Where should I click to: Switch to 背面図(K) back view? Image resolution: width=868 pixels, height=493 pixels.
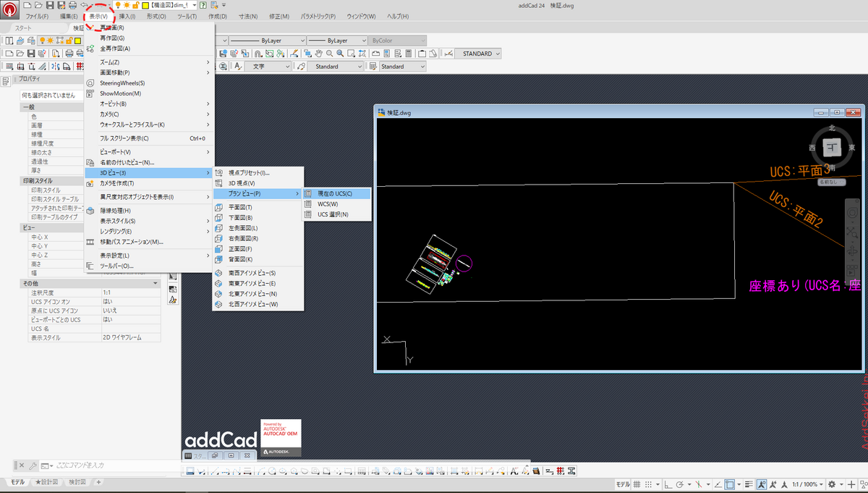pyautogui.click(x=258, y=259)
